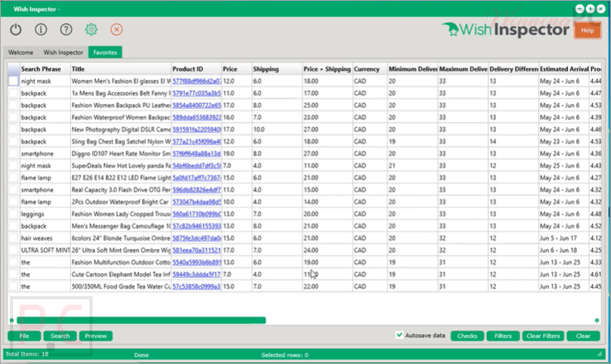Sort by the Estimated Arrival column header

pos(564,69)
